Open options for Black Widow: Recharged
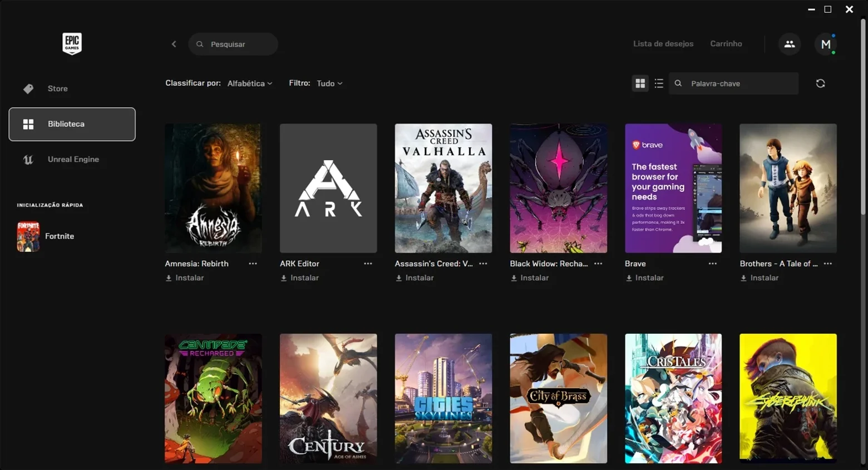The image size is (868, 470). 598,264
